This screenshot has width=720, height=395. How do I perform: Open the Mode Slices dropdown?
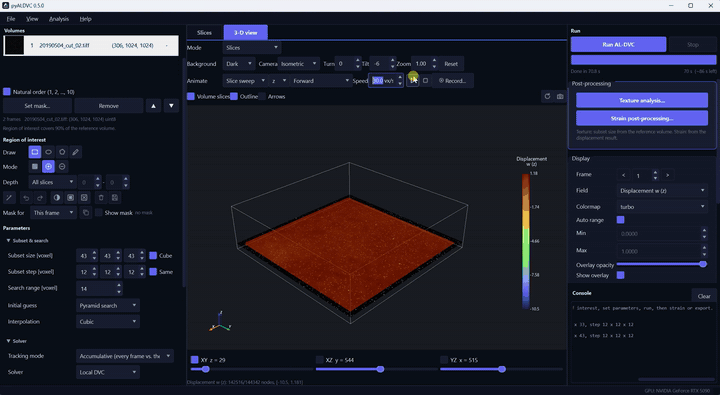[252, 47]
